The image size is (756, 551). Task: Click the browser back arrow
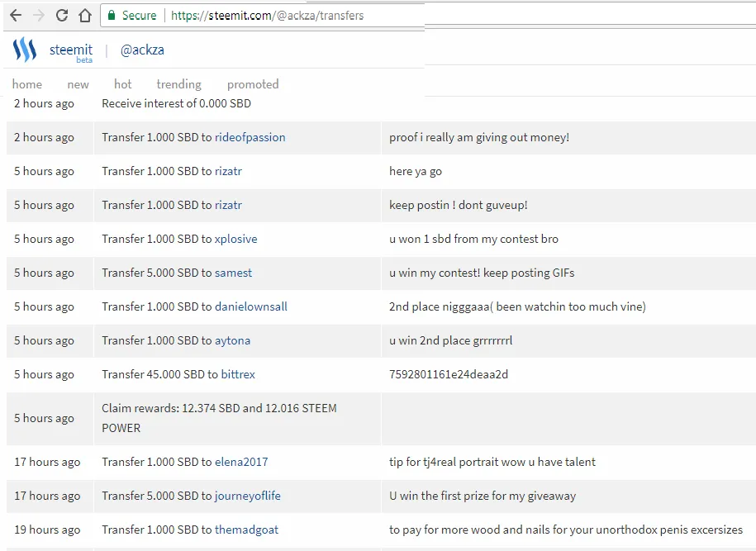(x=16, y=16)
